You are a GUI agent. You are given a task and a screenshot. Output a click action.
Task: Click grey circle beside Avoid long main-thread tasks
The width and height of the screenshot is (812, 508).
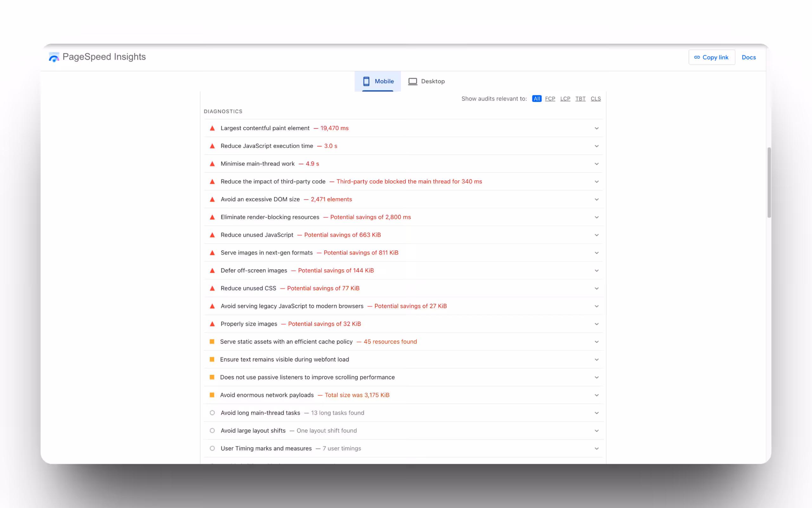coord(212,413)
